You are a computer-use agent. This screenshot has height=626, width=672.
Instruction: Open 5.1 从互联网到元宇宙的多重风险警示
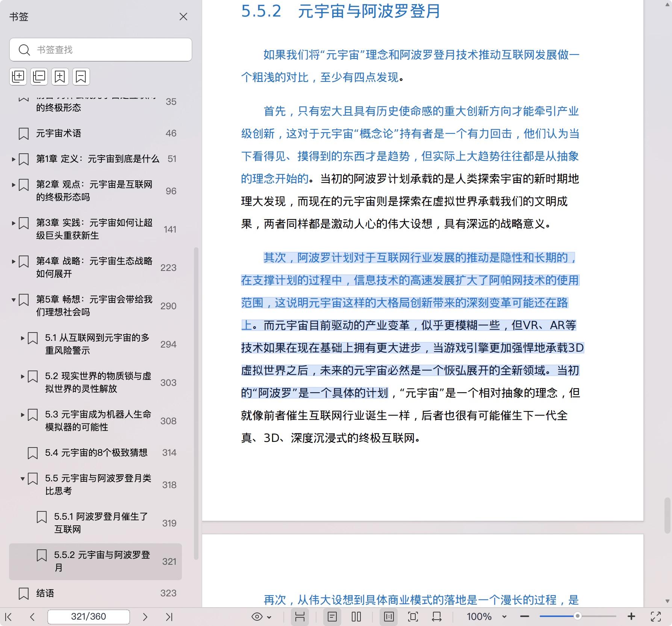(97, 344)
